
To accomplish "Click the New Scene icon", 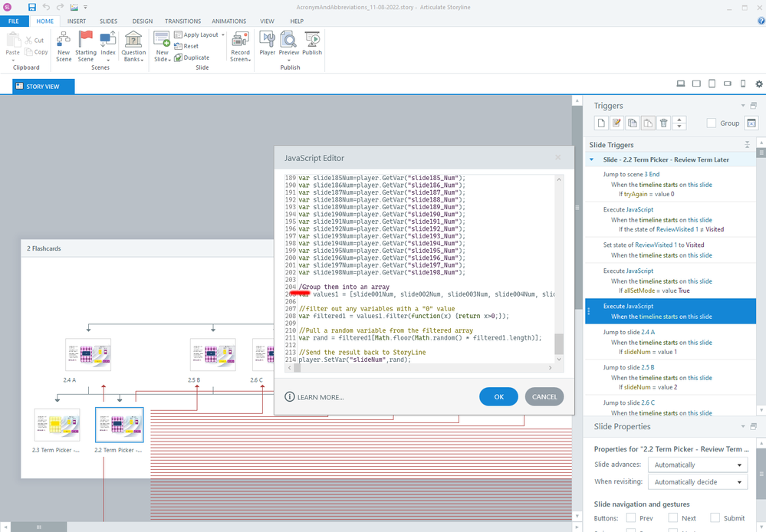I will (x=64, y=40).
